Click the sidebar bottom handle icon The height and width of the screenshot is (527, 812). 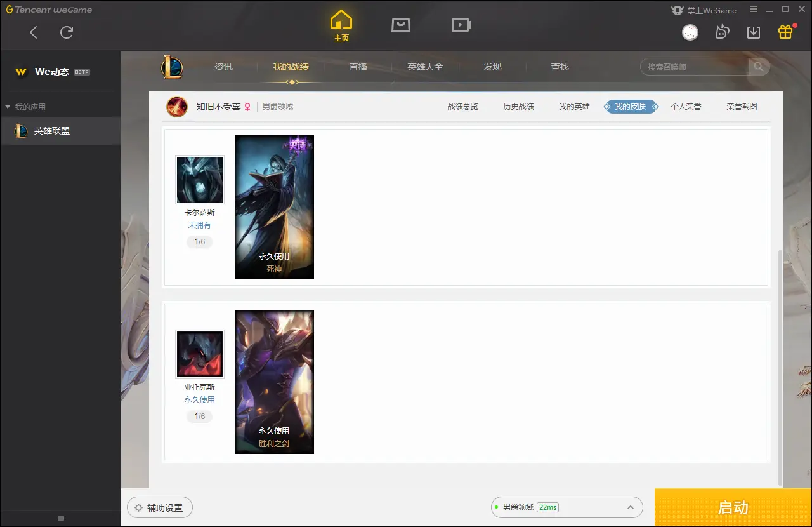pyautogui.click(x=61, y=518)
